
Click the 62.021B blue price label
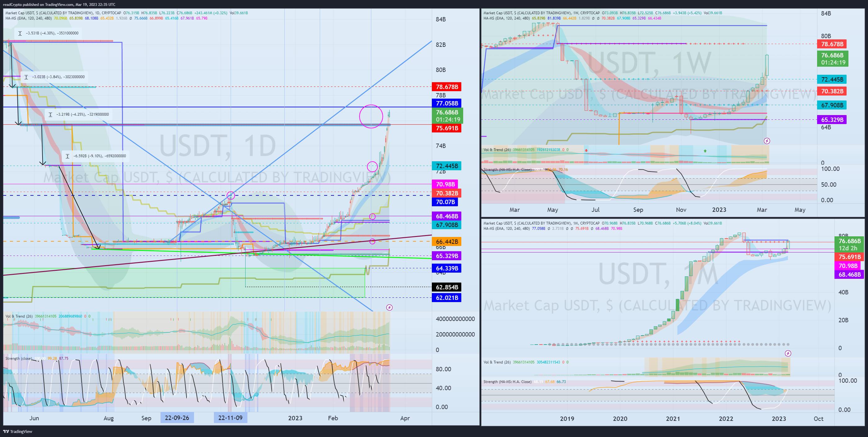(x=447, y=298)
